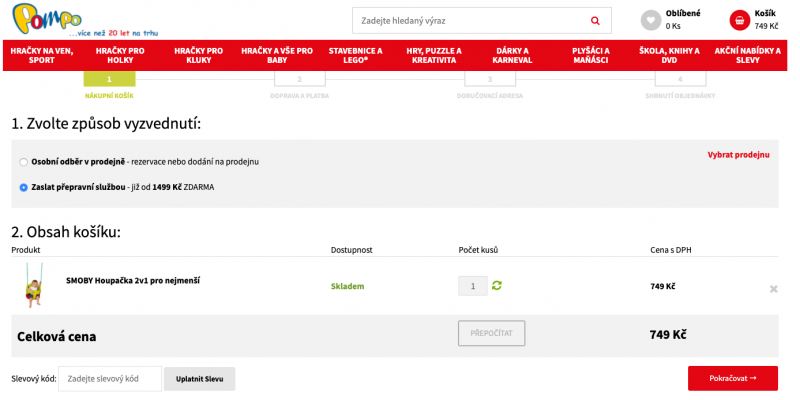Click the Skladem availability text
Image resolution: width=800 pixels, height=400 pixels.
pyautogui.click(x=347, y=286)
